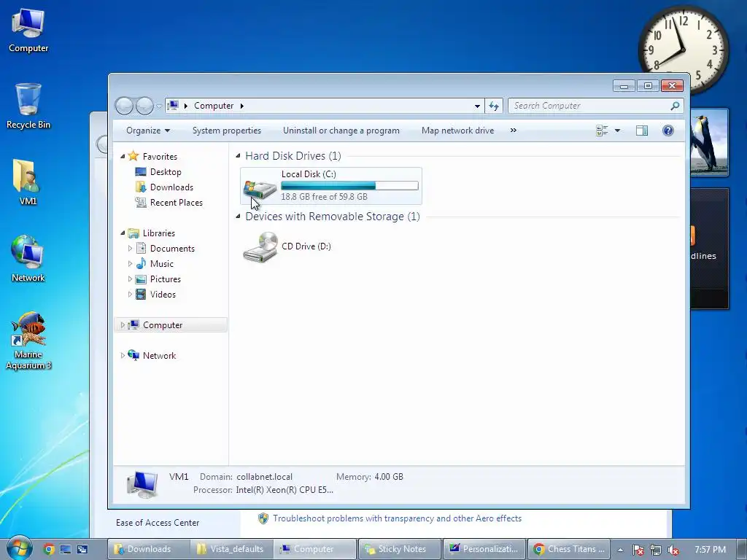Click Local Disk (C:) usage bar
Screen dimensions: 747x560
[x=349, y=186]
